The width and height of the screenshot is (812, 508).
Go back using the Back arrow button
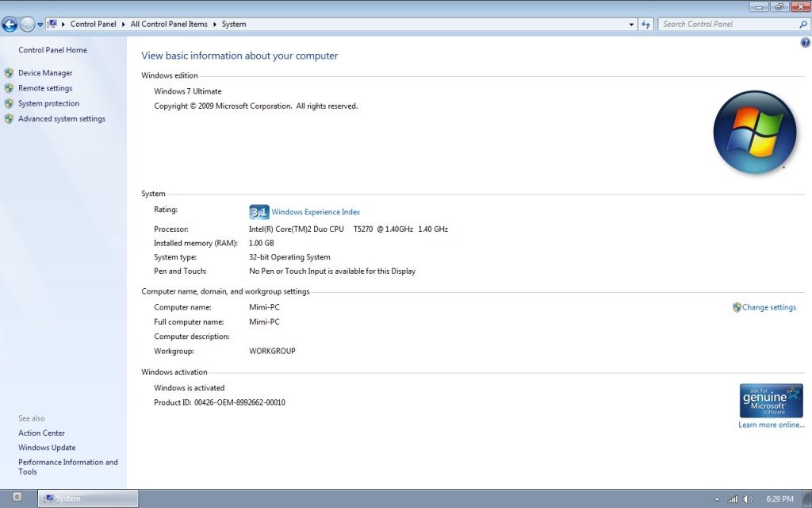10,24
